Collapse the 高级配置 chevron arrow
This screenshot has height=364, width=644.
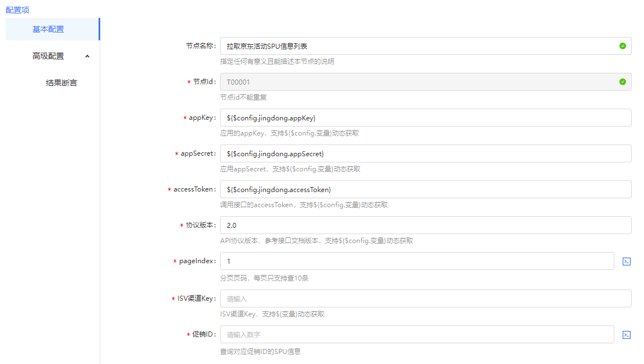tap(87, 56)
